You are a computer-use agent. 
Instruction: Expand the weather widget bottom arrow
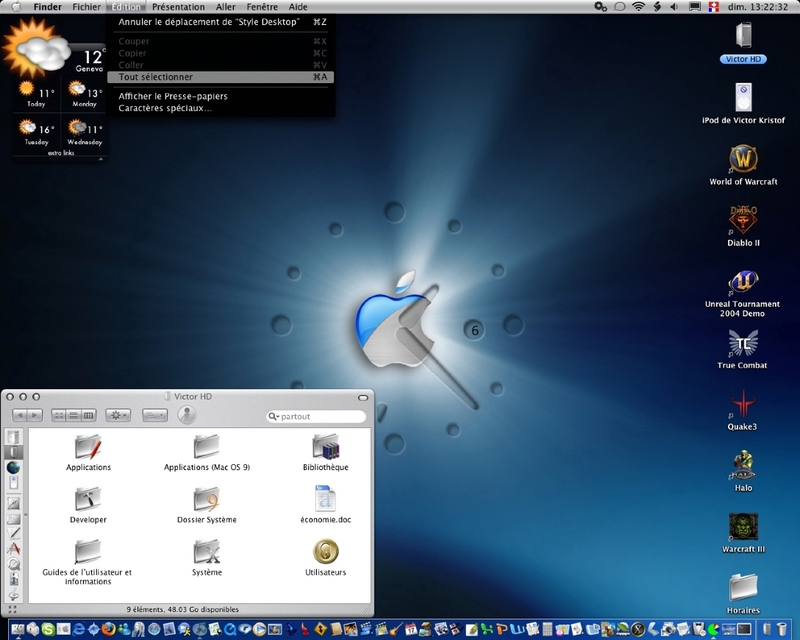pyautogui.click(x=101, y=159)
